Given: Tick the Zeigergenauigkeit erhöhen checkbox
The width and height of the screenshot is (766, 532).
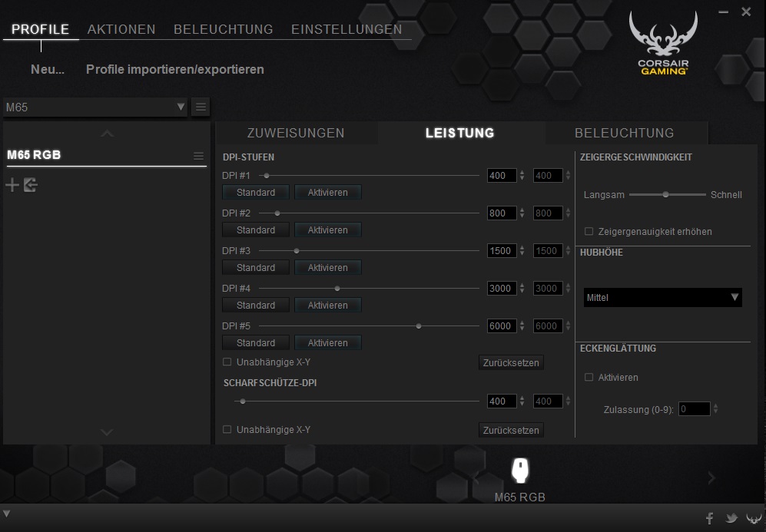Looking at the screenshot, I should click(x=589, y=231).
